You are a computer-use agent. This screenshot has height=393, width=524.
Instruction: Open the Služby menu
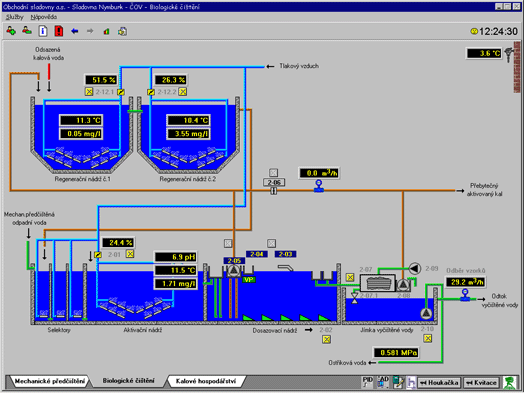(15, 17)
